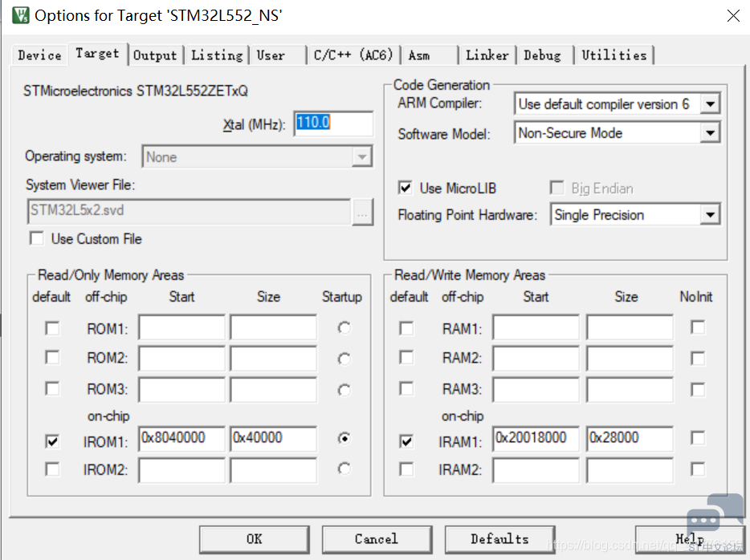Enable NoInit for RAM2
750x560 pixels.
[x=698, y=359]
